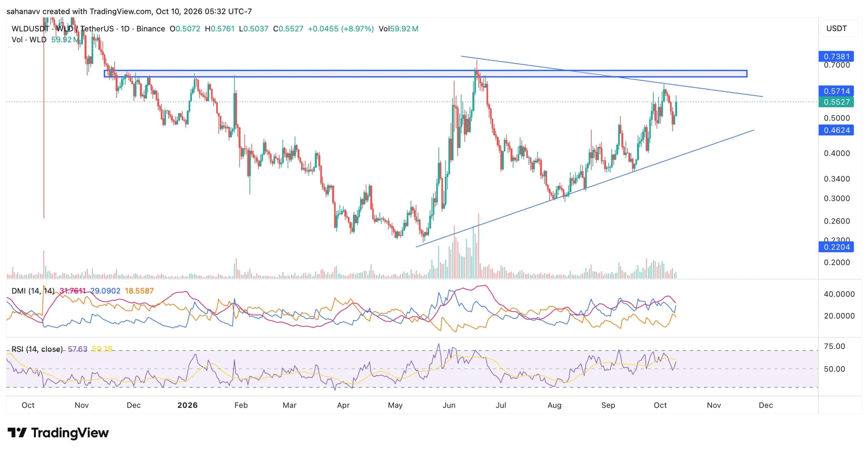The height and width of the screenshot is (452, 868).
Task: Click the 0.4624 price label
Action: 836,130
